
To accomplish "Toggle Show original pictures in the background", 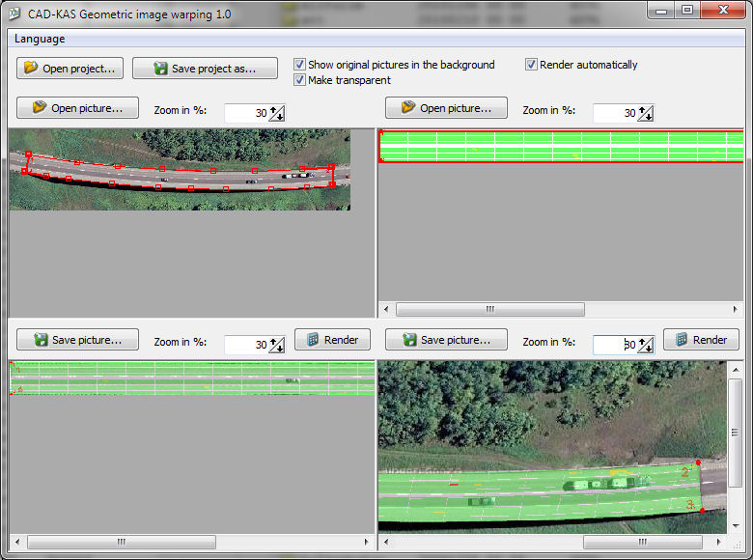I will pyautogui.click(x=299, y=65).
